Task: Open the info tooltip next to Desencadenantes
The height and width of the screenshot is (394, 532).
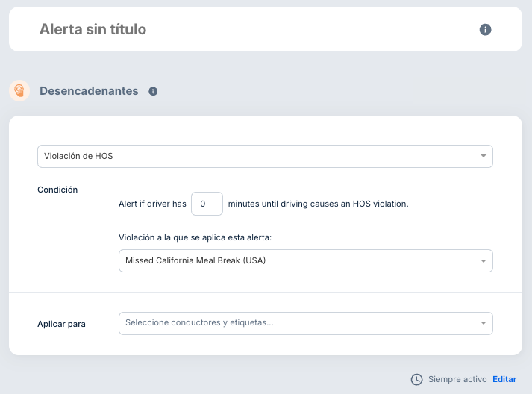Action: click(x=153, y=91)
